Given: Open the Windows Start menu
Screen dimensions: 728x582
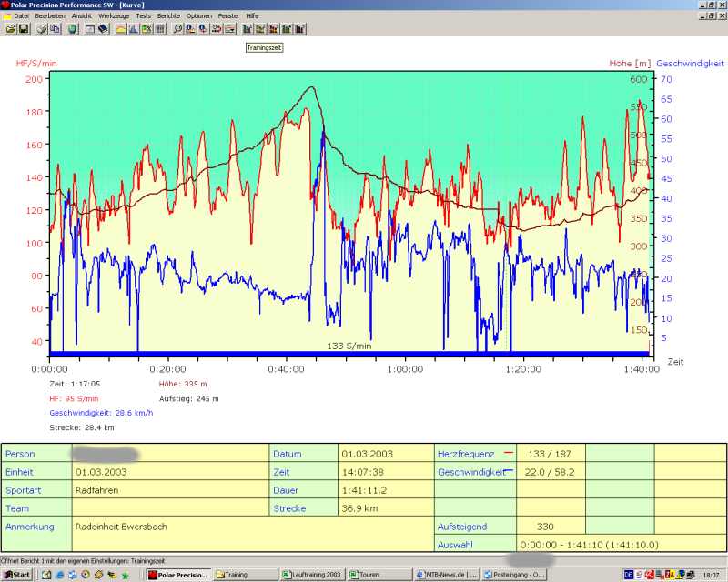Looking at the screenshot, I should point(16,575).
